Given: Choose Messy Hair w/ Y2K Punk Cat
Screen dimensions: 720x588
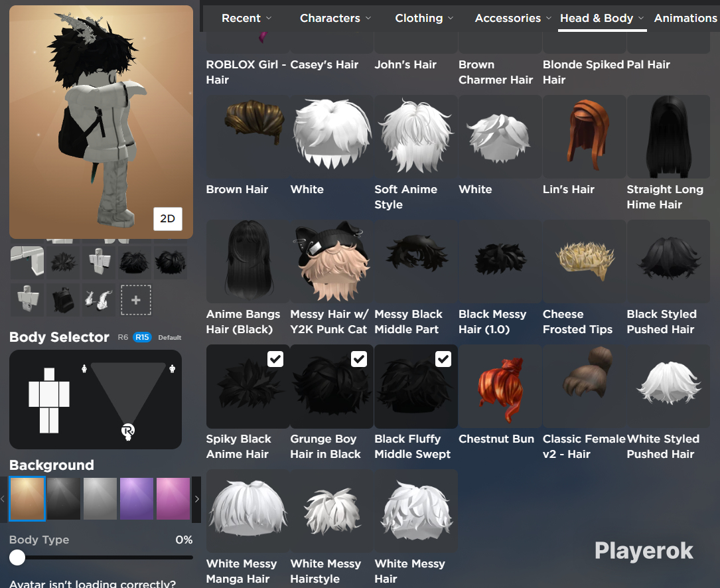Looking at the screenshot, I should 332,261.
